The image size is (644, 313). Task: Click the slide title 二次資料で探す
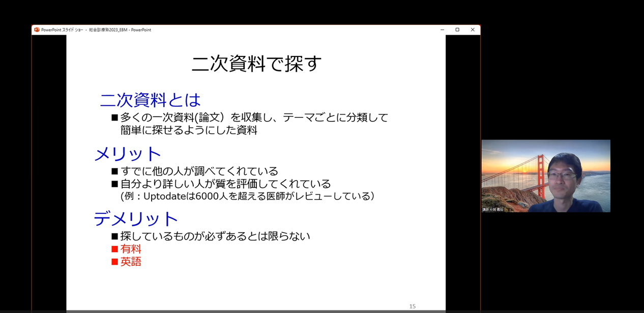point(256,64)
